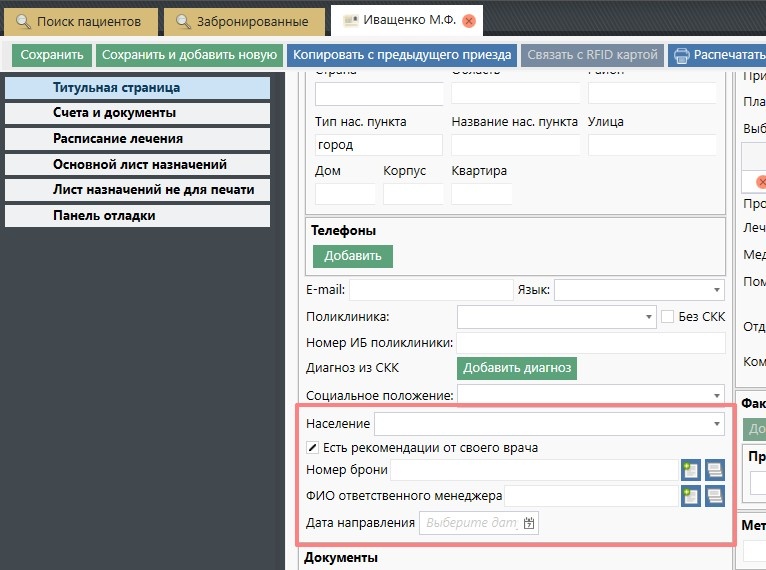
Task: Expand the Население dropdown
Action: click(717, 424)
